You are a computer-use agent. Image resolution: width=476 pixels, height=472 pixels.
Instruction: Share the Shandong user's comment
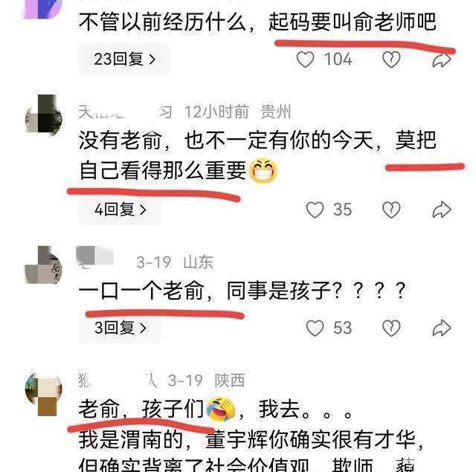[442, 328]
